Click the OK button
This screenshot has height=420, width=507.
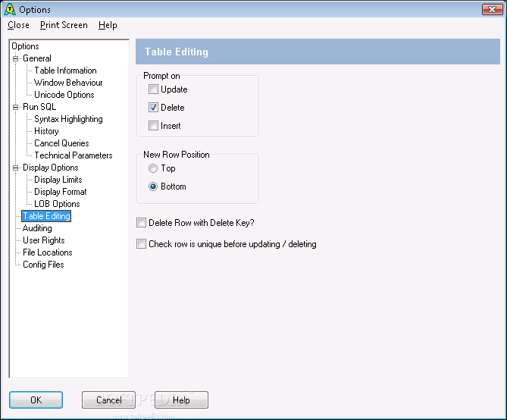36,400
